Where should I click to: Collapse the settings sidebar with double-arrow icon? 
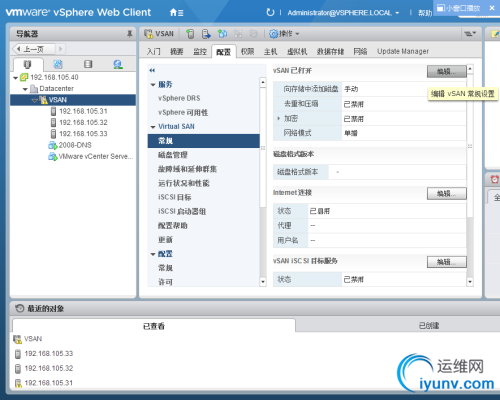[152, 70]
